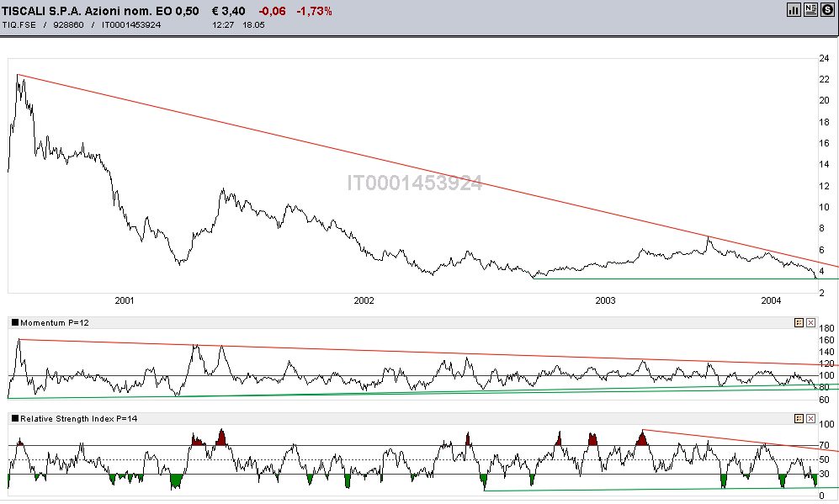Click the black square beside Relative Strength Index
This screenshot has width=839, height=504.
[x=15, y=418]
